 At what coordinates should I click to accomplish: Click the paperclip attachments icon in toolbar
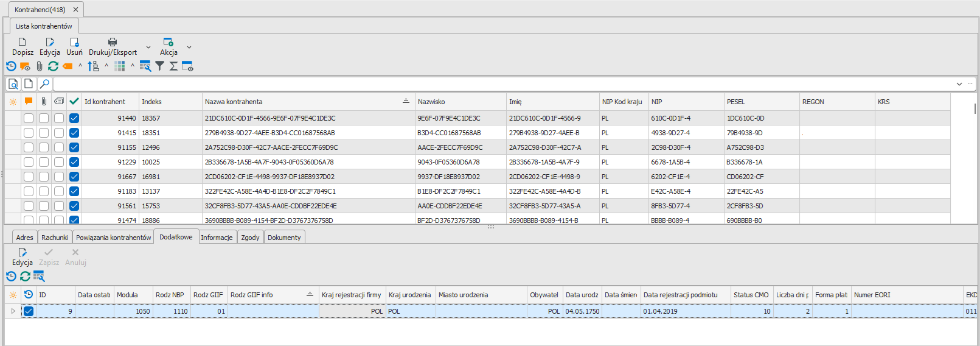[x=40, y=66]
